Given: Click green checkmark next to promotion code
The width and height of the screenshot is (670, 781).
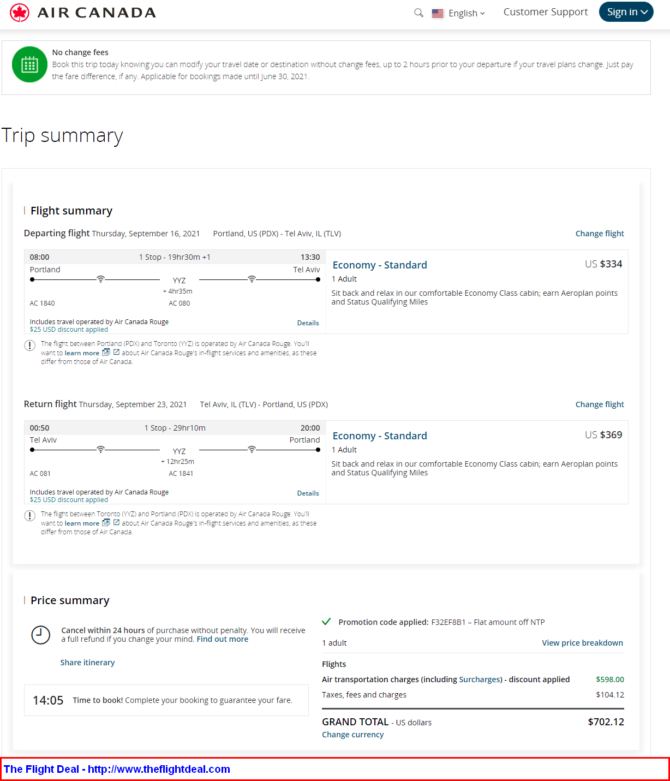Looking at the screenshot, I should tap(326, 622).
